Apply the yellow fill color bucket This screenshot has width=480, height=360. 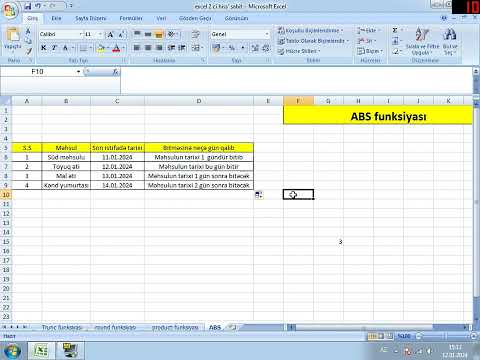(101, 48)
